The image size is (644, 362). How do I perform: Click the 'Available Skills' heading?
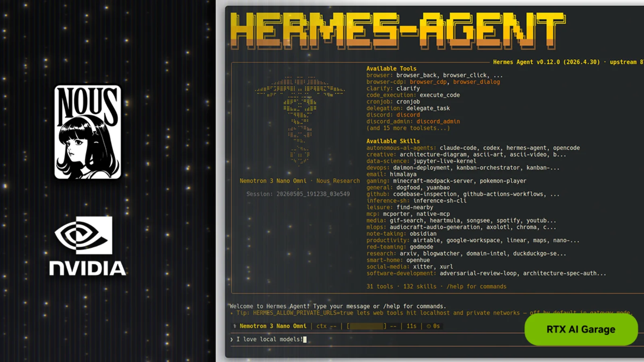393,141
